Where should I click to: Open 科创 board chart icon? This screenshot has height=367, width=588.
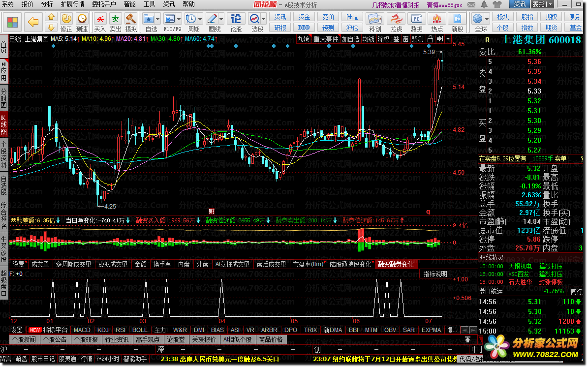pos(375,19)
